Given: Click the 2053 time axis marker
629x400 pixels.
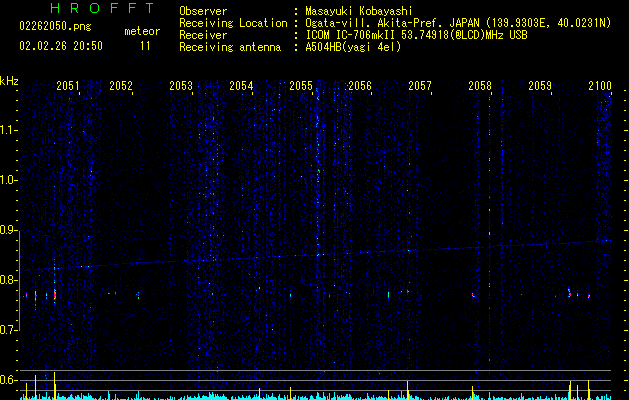Looking at the screenshot, I should click(x=181, y=86).
